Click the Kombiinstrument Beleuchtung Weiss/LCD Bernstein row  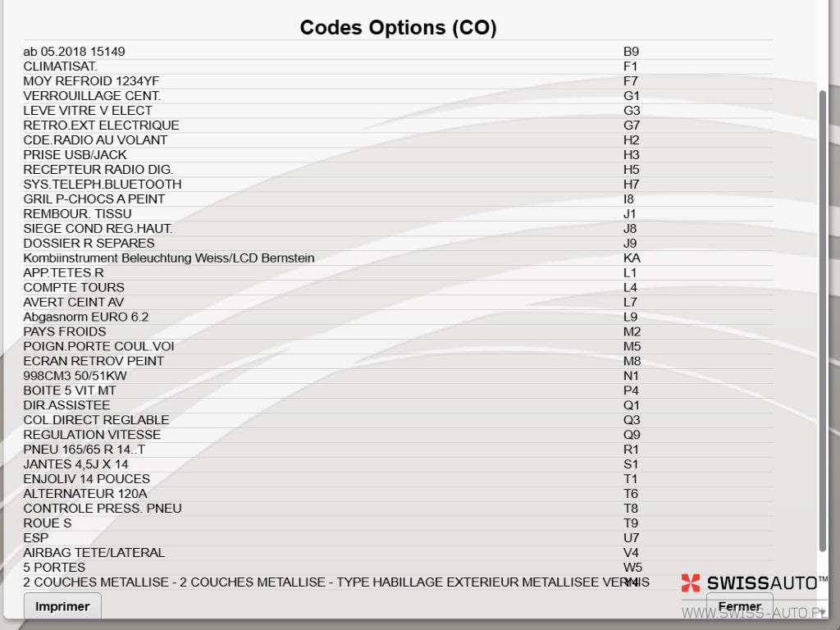pos(398,258)
